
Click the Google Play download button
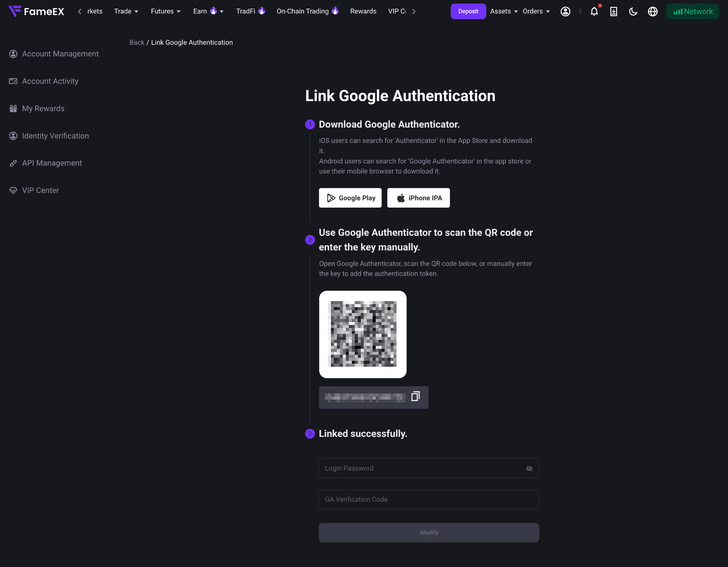350,198
